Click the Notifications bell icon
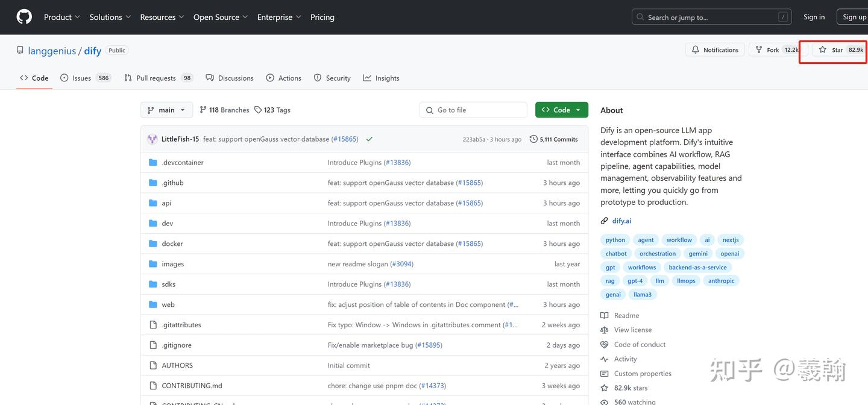This screenshot has width=868, height=405. tap(696, 50)
